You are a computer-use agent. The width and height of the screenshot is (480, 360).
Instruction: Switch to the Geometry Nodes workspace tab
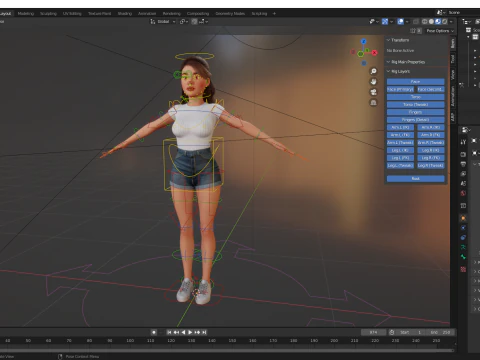[x=230, y=14]
